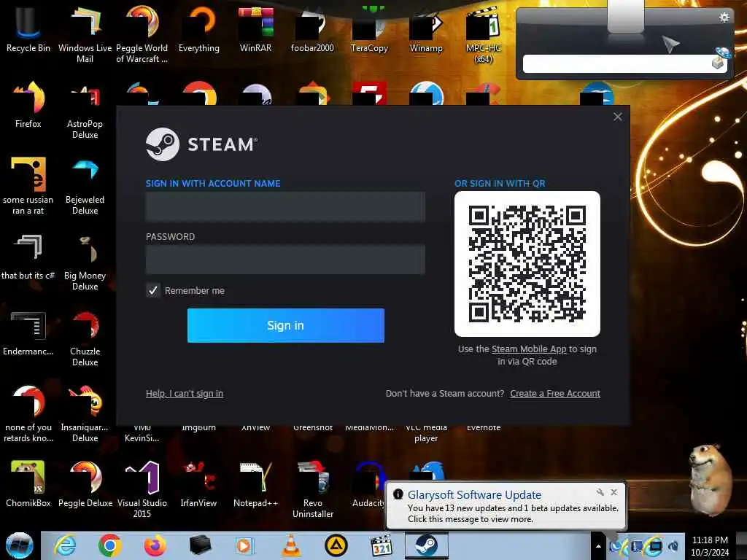Click the Password input field

click(285, 260)
